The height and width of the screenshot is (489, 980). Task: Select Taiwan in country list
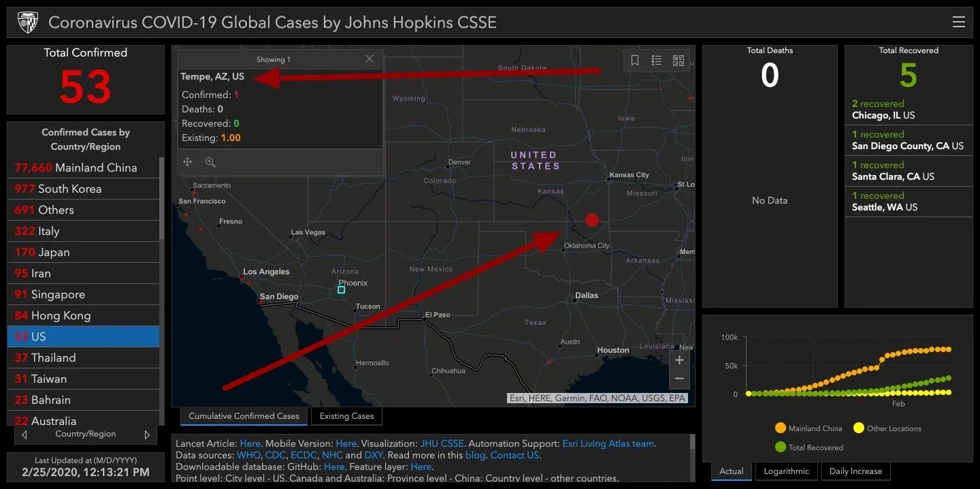(x=83, y=379)
